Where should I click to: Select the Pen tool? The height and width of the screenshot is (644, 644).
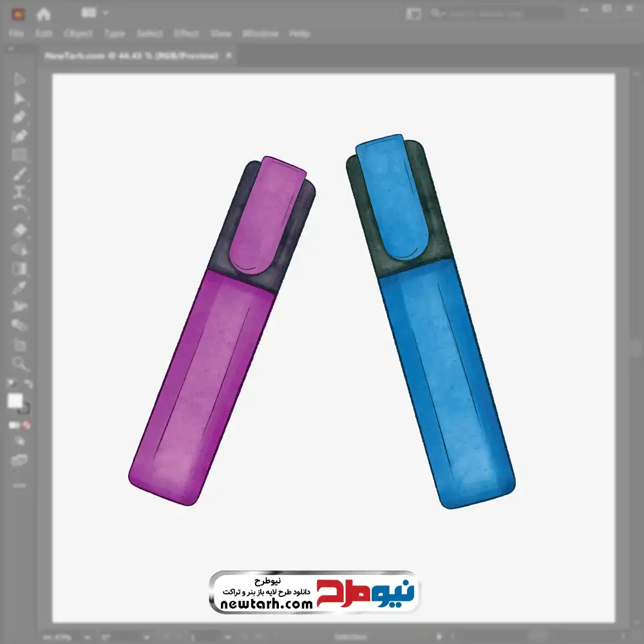[19, 117]
